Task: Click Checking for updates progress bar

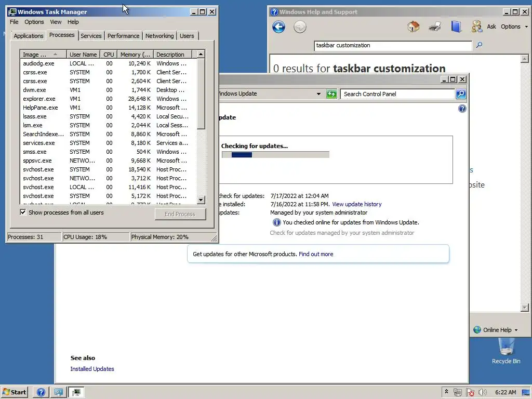Action: 275,155
